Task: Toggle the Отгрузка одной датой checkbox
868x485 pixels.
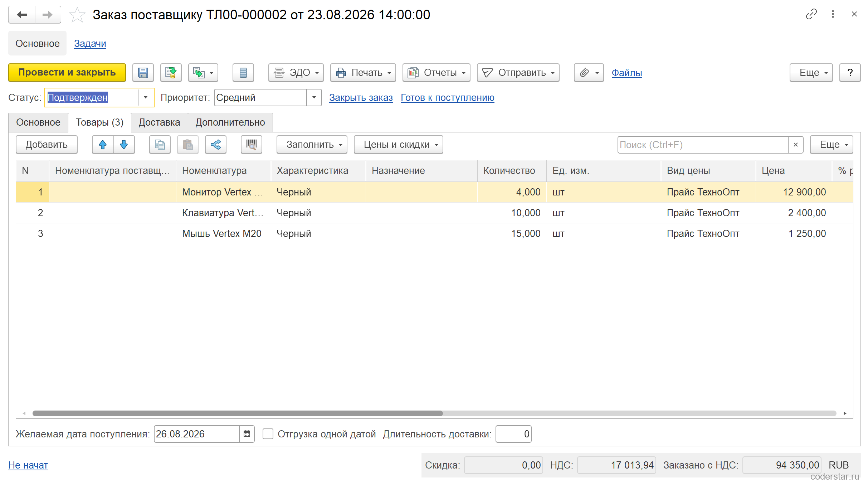Action: tap(268, 434)
